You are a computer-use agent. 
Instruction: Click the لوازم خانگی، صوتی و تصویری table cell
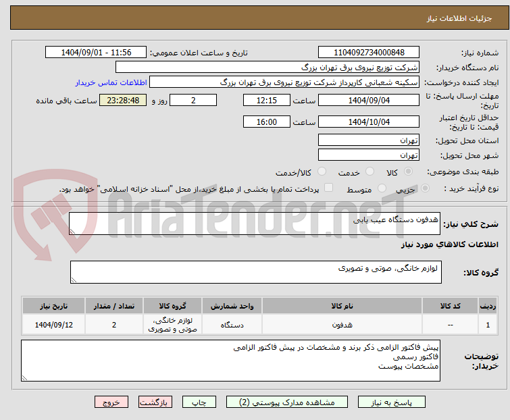[172, 324]
